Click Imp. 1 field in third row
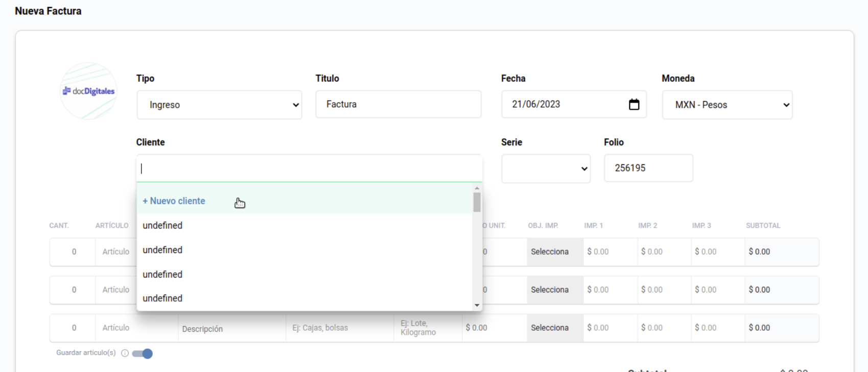 [611, 328]
